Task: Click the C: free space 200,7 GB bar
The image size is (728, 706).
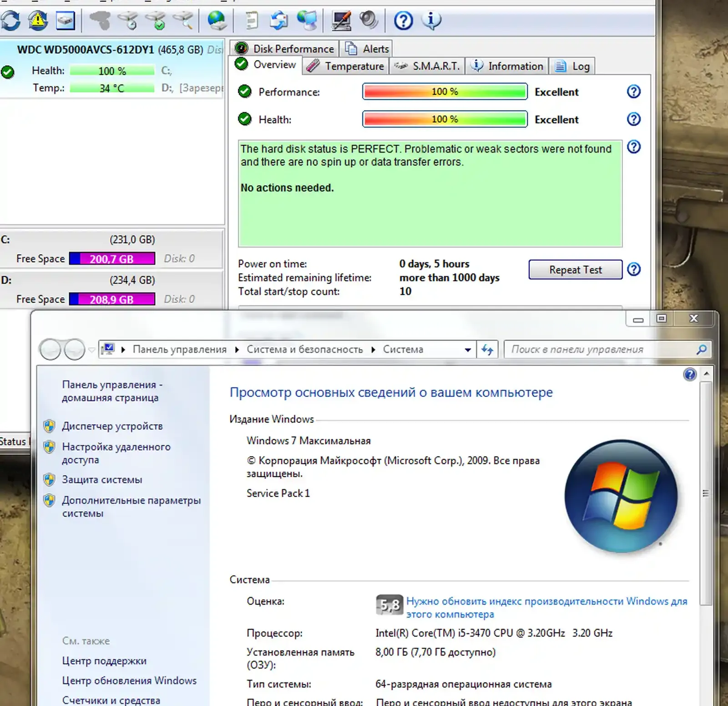Action: tap(112, 259)
